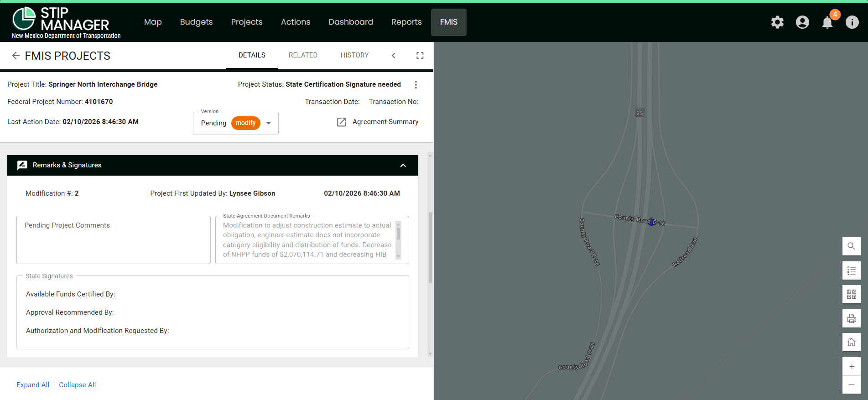Click the details panel scrollbar thumb

click(430, 248)
